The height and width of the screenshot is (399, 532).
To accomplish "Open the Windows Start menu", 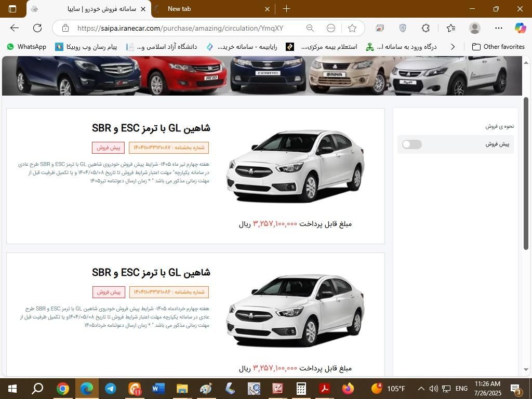I will point(12,389).
